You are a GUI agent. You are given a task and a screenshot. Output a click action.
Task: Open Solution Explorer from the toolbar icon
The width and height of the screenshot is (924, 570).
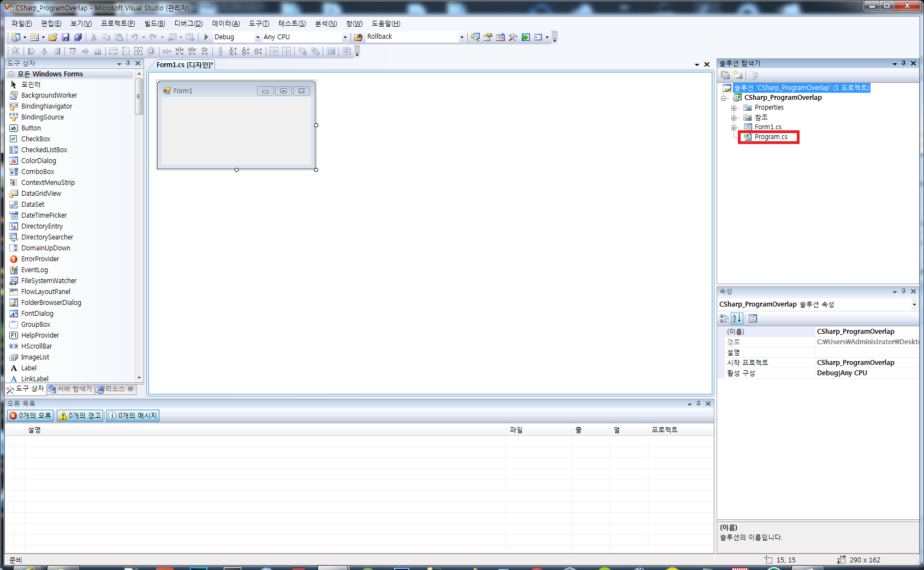(475, 37)
